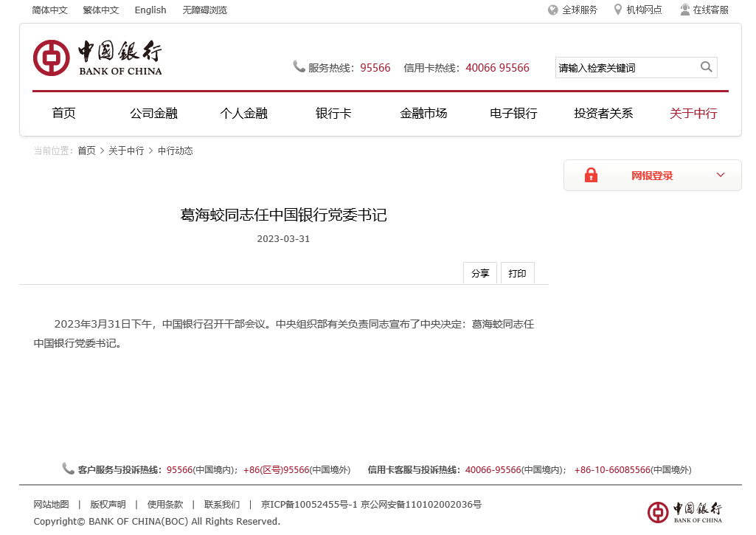Click the 网银登录 label
This screenshot has height=535, width=756.
pos(652,176)
